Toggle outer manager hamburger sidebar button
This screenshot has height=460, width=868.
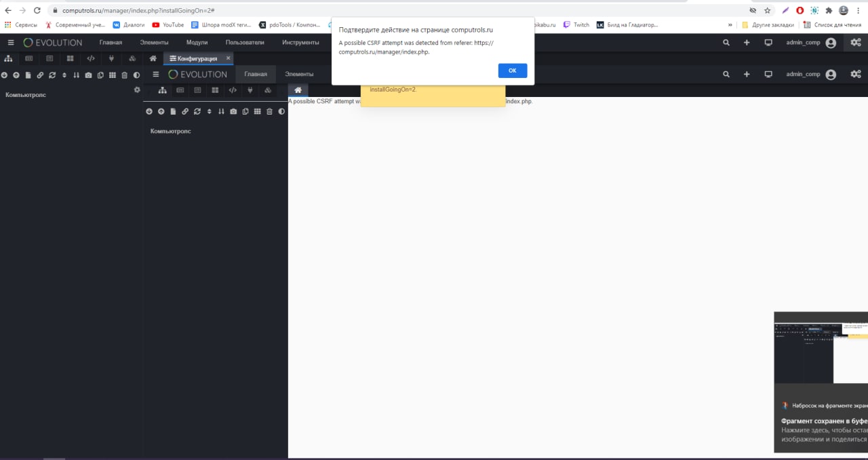click(10, 42)
